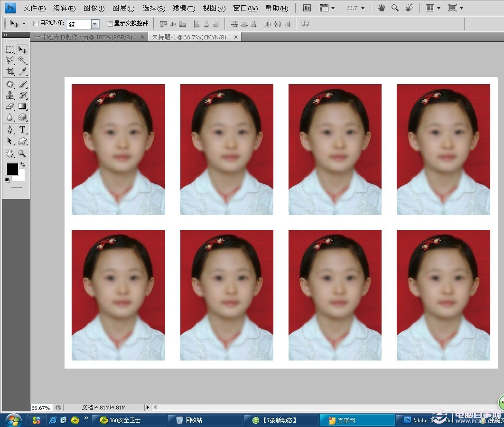Select the History Brush tool
The image size is (504, 427).
[x=22, y=95]
